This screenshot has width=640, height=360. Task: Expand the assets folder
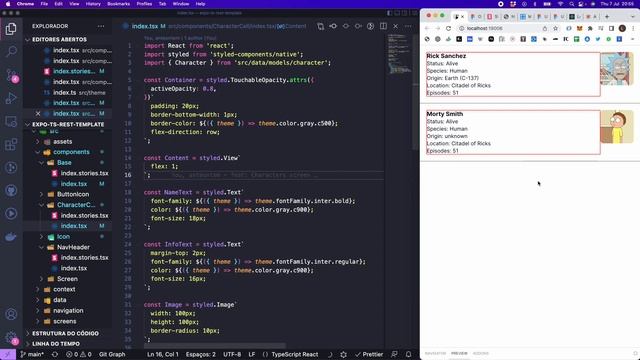[62, 142]
